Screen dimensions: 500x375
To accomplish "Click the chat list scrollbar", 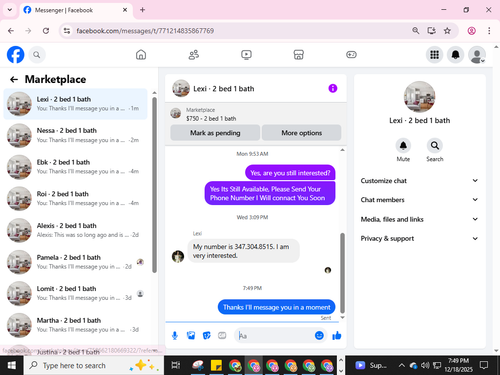I will [x=154, y=185].
